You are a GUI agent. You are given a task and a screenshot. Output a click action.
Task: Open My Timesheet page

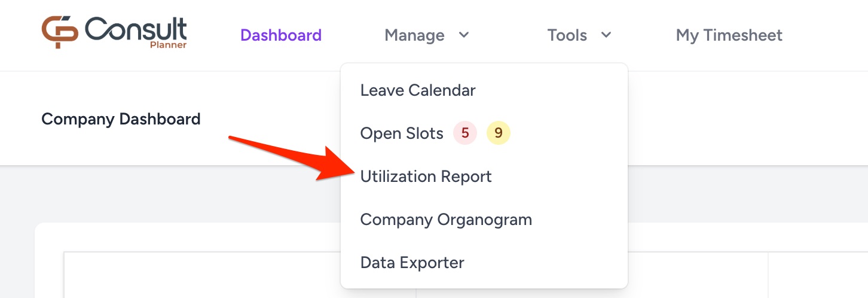point(729,35)
